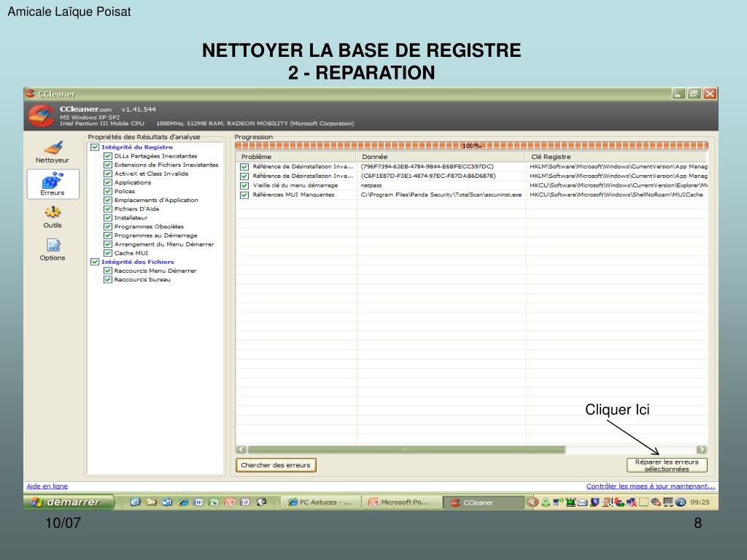Sort results by the Donnée column

pyautogui.click(x=441, y=157)
